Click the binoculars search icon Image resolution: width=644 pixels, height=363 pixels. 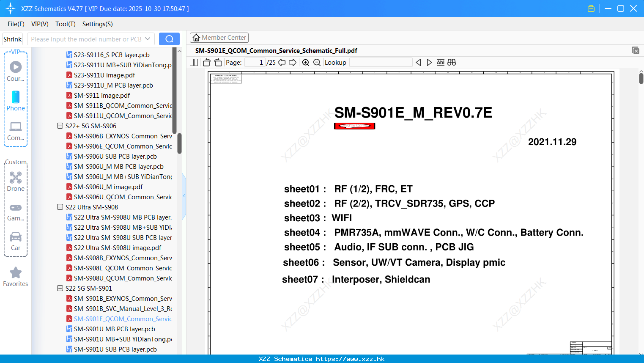(x=452, y=62)
